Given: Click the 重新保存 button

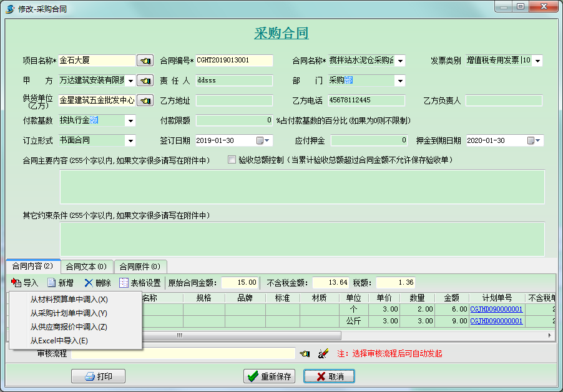Looking at the screenshot, I should pyautogui.click(x=269, y=376).
